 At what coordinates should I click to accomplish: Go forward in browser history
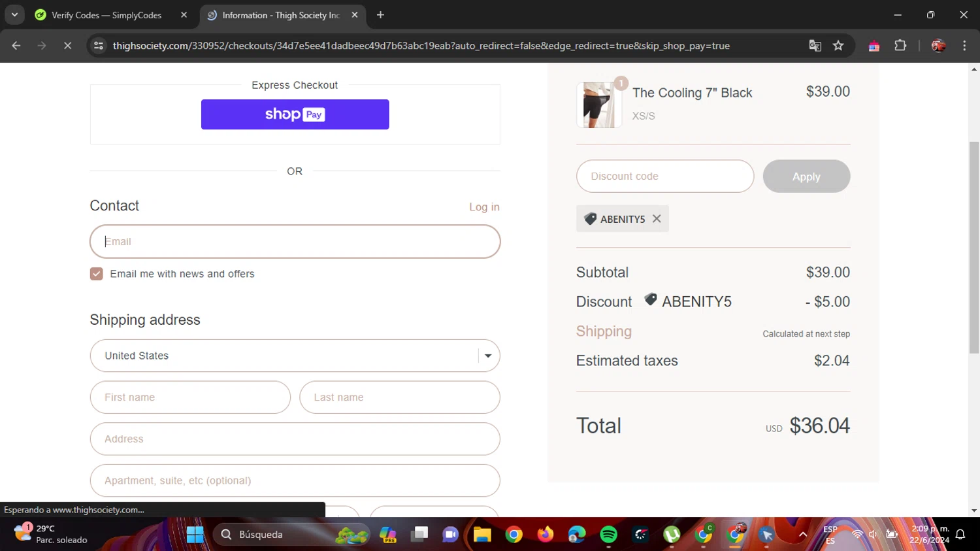point(42,46)
